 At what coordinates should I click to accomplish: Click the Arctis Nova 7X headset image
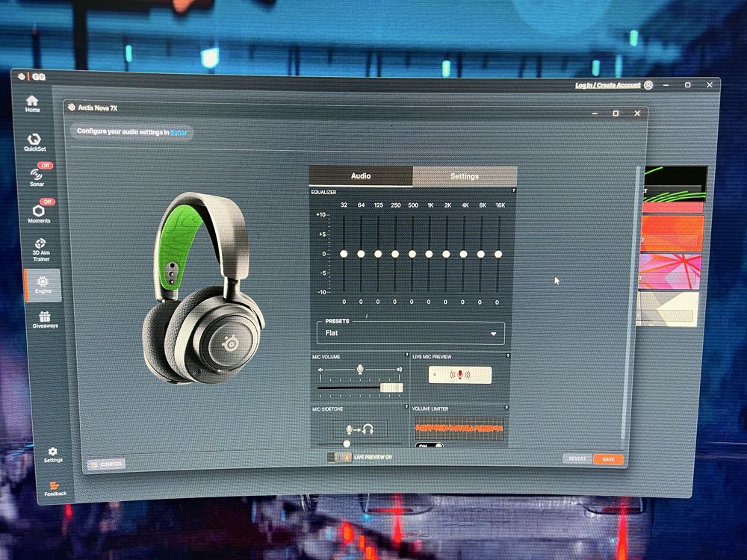click(x=204, y=287)
